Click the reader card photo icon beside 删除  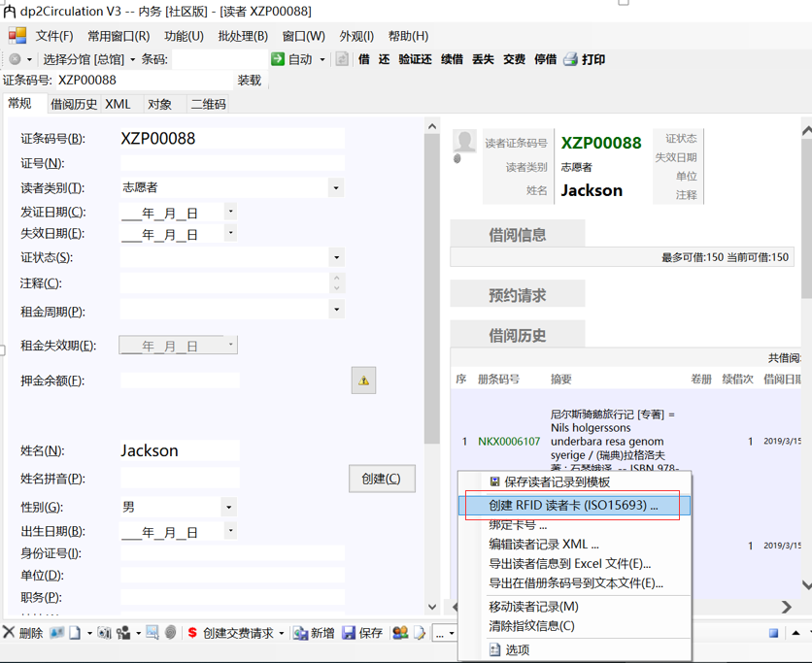(x=57, y=632)
